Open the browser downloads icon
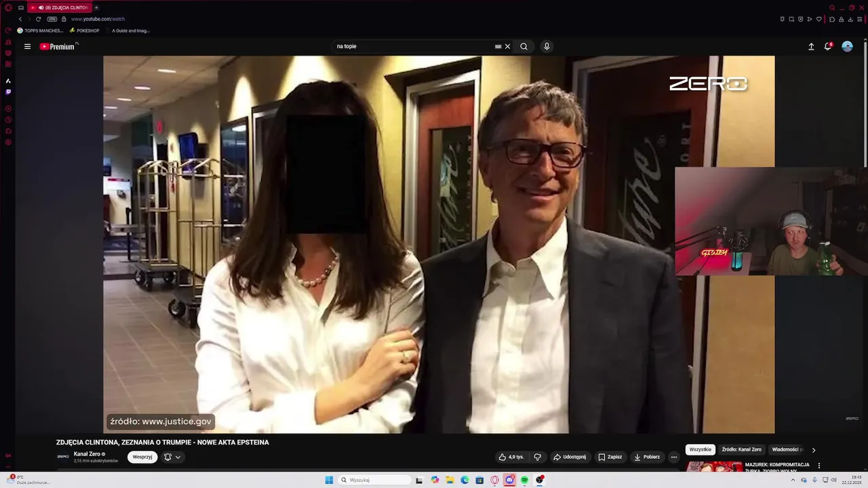868x488 pixels. (850, 19)
